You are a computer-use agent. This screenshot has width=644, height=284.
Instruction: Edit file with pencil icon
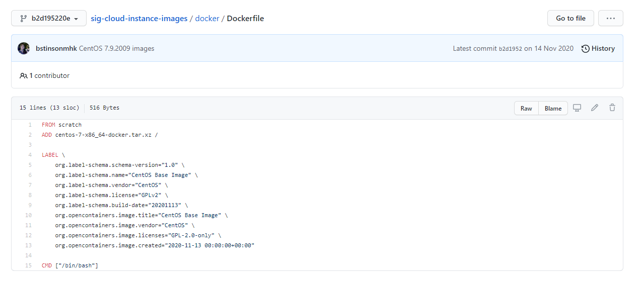point(595,108)
